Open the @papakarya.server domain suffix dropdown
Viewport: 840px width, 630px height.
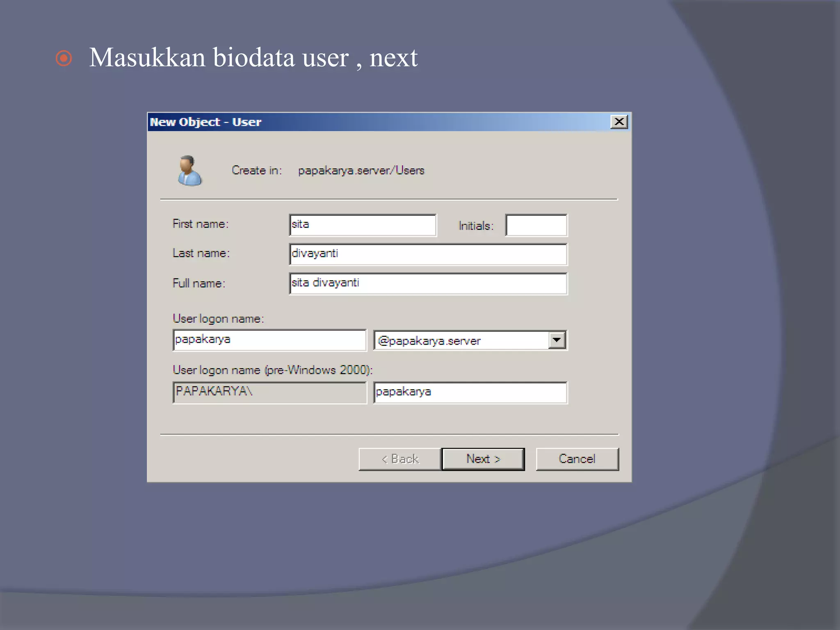(557, 340)
